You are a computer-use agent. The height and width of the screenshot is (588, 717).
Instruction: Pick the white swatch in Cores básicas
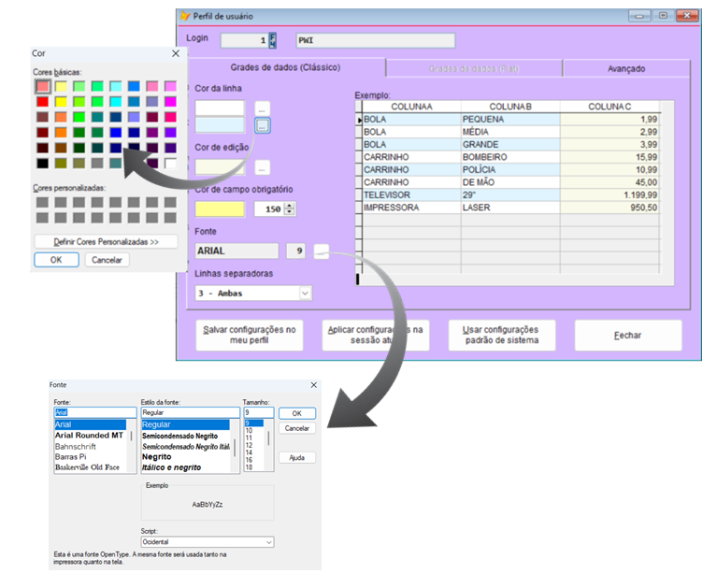point(170,163)
